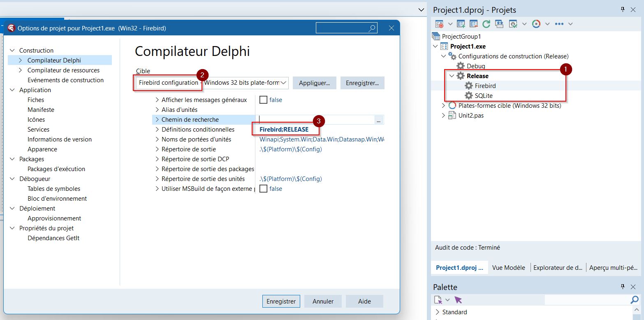644x320 pixels.
Task: Click Répertoire de sortie value .\$(Platform)\$(Config)
Action: pyautogui.click(x=291, y=149)
